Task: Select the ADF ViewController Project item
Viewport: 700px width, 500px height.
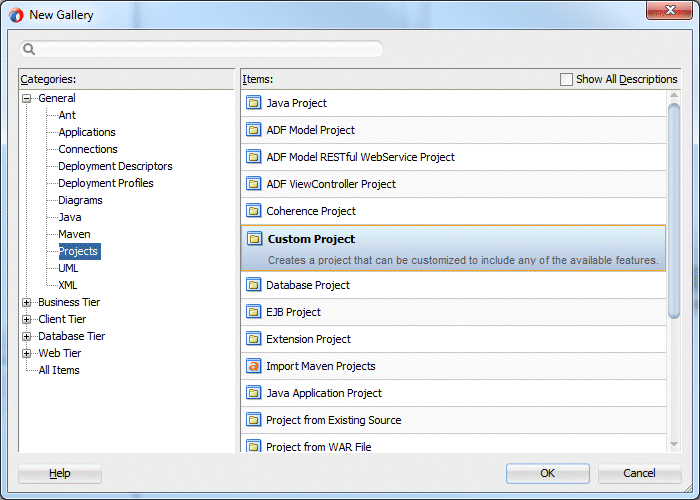Action: click(454, 184)
